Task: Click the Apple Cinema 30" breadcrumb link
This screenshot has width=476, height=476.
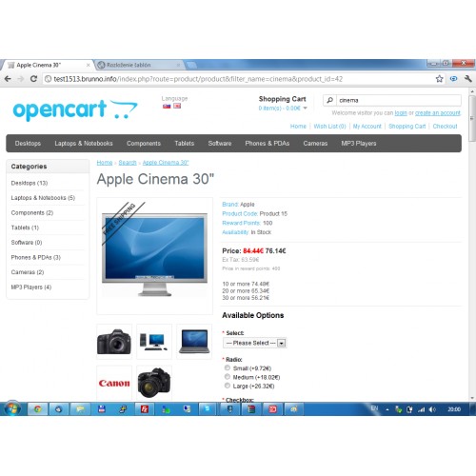Action: point(166,163)
